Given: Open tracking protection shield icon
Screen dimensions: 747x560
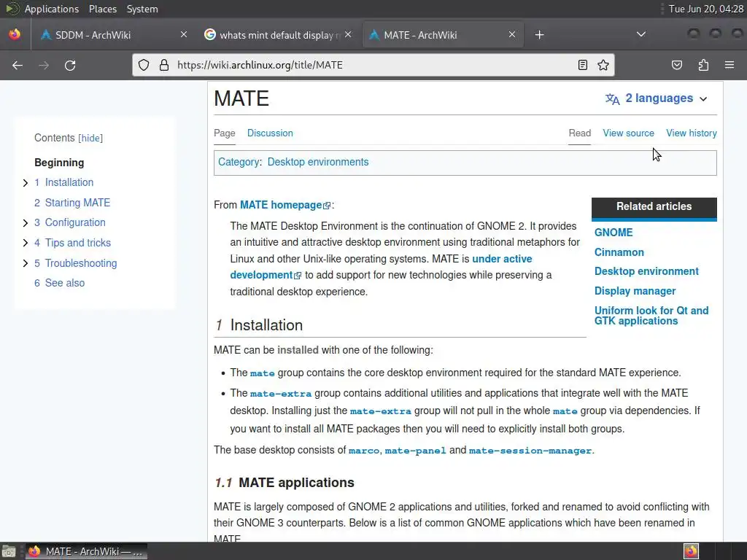Looking at the screenshot, I should point(144,65).
